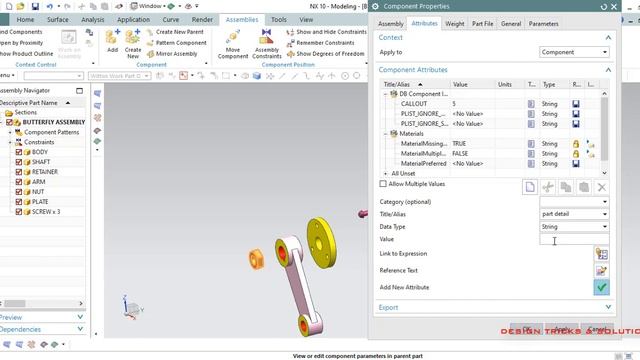Click in the Value input field

point(574,239)
